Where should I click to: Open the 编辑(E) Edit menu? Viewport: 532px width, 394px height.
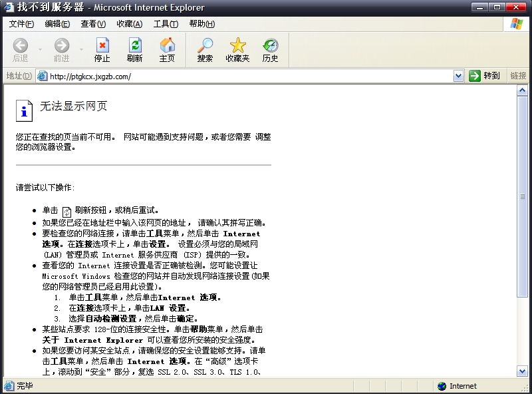pos(57,24)
